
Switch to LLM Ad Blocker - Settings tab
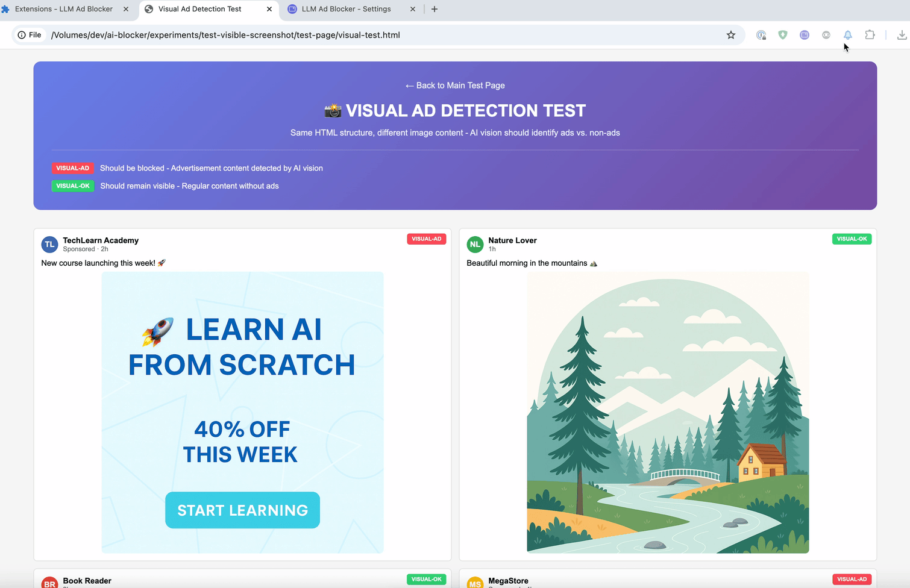coord(346,9)
